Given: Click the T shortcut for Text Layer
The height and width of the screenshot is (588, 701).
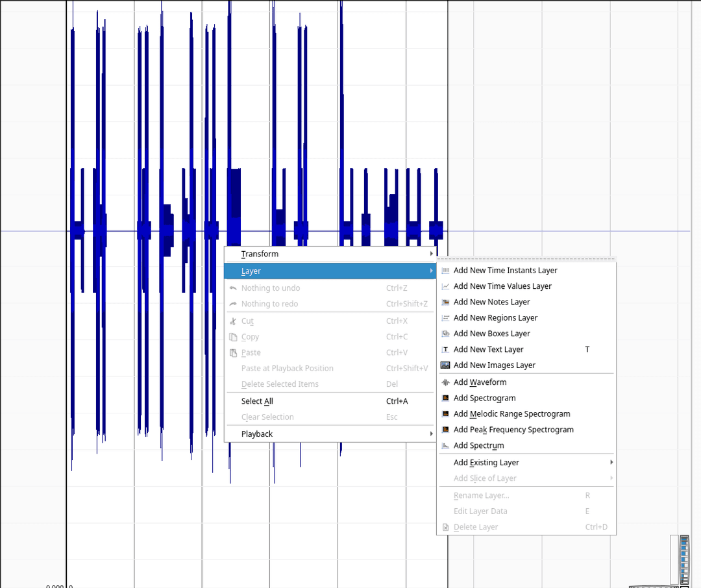Looking at the screenshot, I should click(587, 350).
